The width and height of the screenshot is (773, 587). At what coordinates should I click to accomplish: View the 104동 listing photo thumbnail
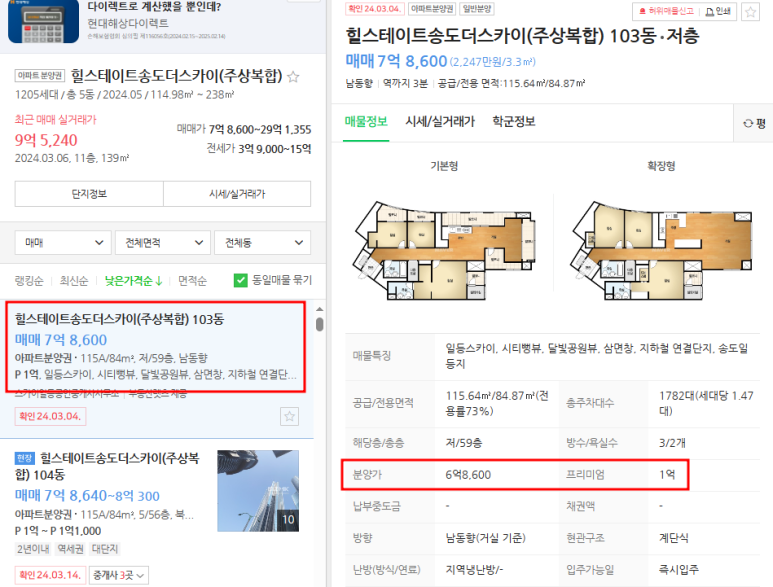point(258,491)
